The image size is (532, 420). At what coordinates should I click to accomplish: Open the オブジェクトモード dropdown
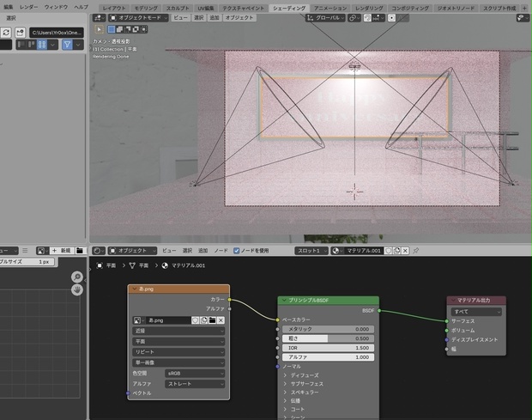138,18
